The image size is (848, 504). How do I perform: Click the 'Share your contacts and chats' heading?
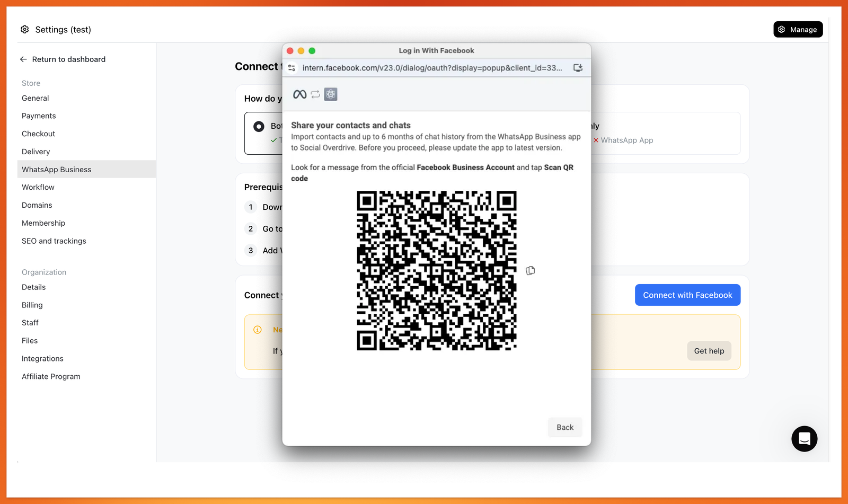351,126
